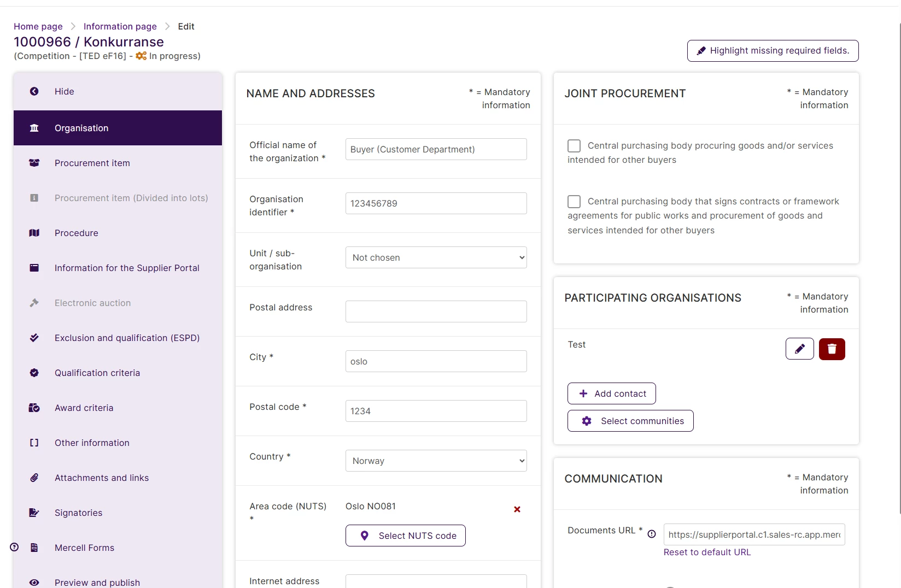Screen dimensions: 901x588
Task: Click the Add contact button
Action: (611, 393)
